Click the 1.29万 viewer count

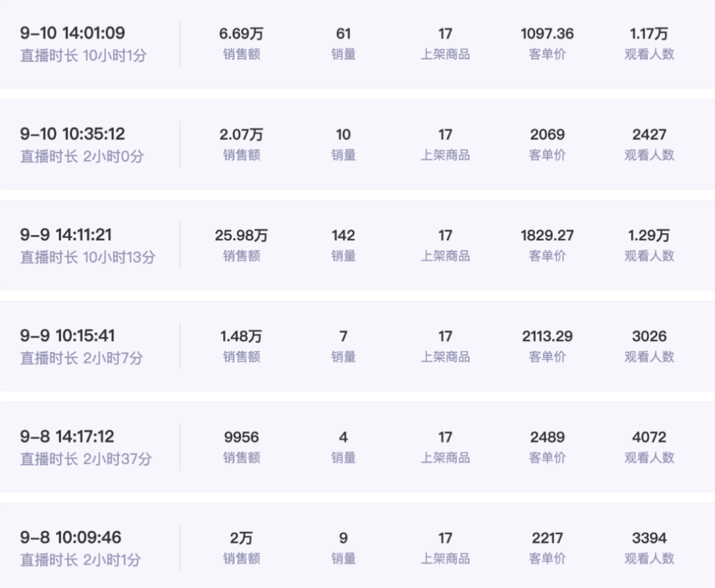[649, 235]
